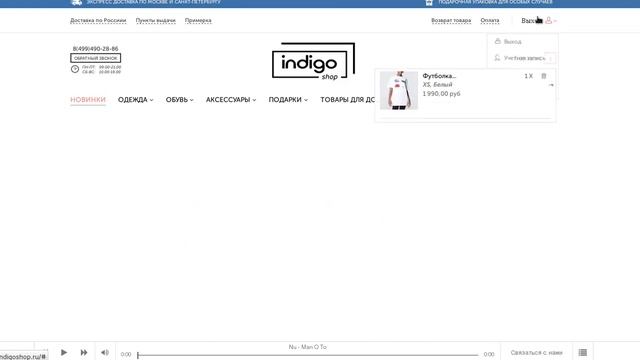Click the gift packaging icon in banner
The image size is (640, 360).
(x=429, y=2)
